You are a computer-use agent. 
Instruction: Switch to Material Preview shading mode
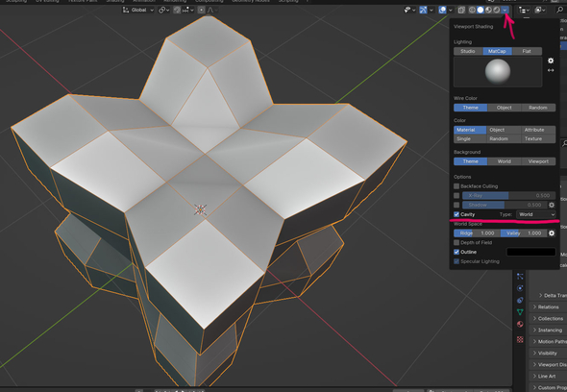click(x=488, y=11)
